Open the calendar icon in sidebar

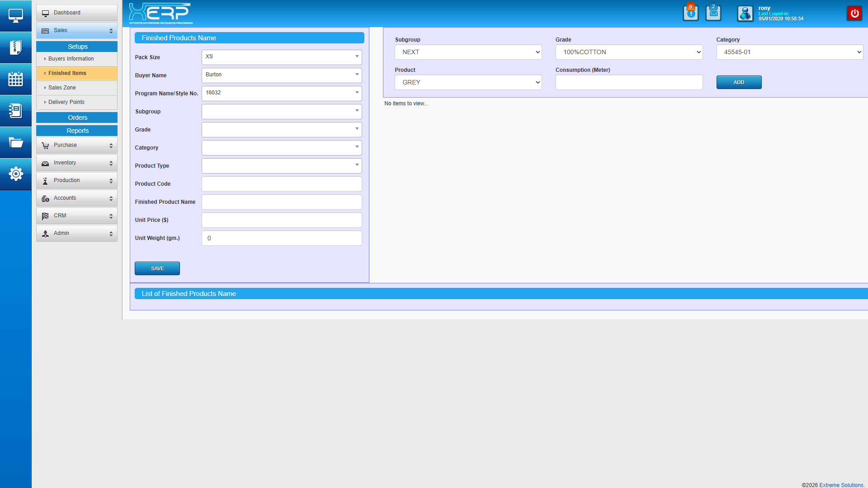click(x=15, y=79)
